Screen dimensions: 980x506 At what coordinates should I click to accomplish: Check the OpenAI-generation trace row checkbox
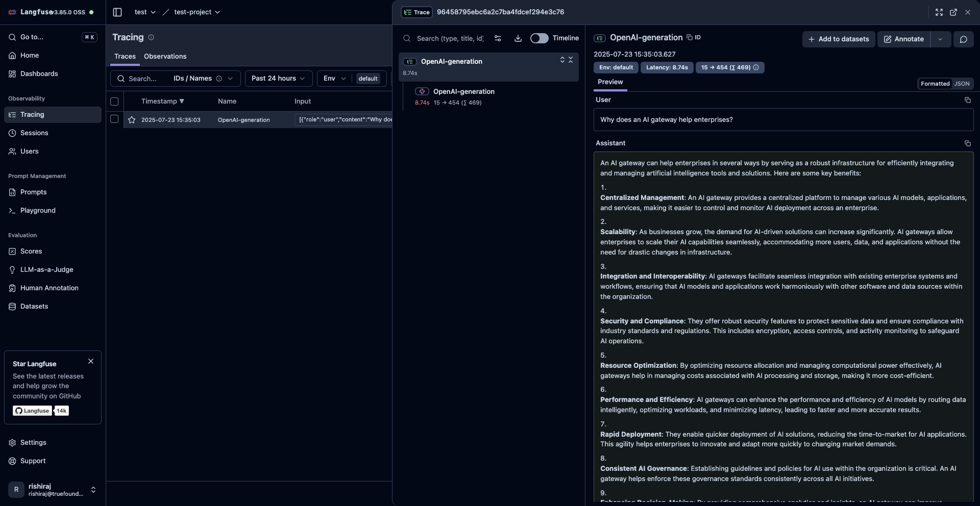coord(114,119)
